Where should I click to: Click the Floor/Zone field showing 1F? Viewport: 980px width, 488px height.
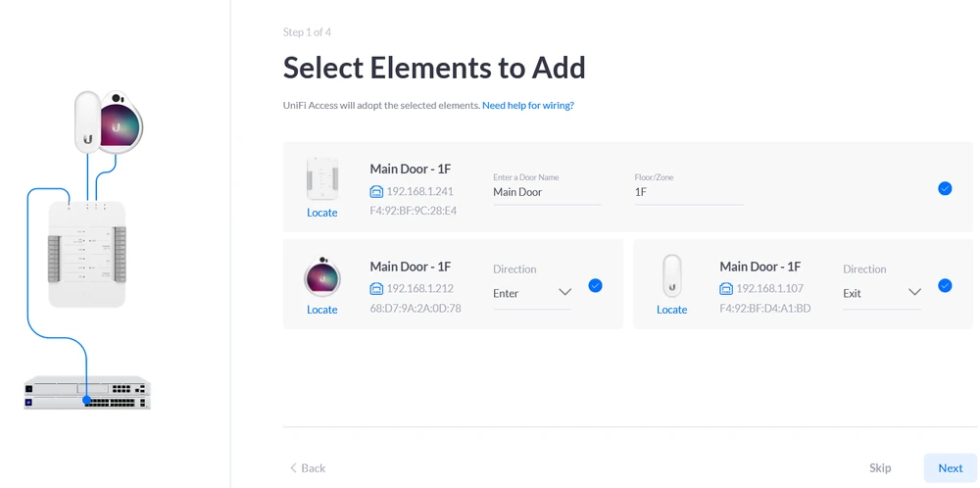(x=688, y=193)
